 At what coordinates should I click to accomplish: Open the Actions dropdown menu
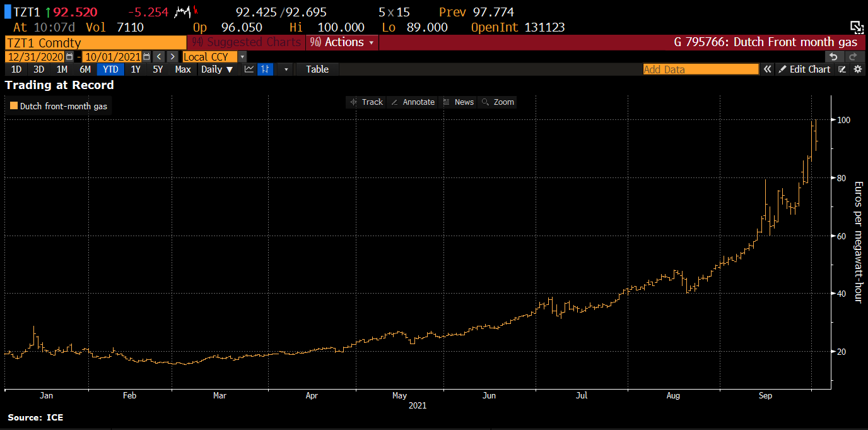(341, 42)
